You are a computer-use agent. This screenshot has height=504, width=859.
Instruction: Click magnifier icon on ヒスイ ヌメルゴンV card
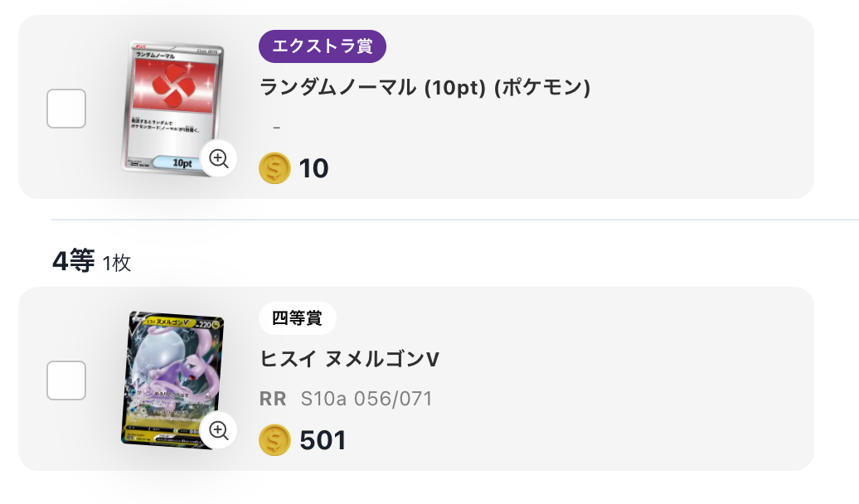click(219, 429)
